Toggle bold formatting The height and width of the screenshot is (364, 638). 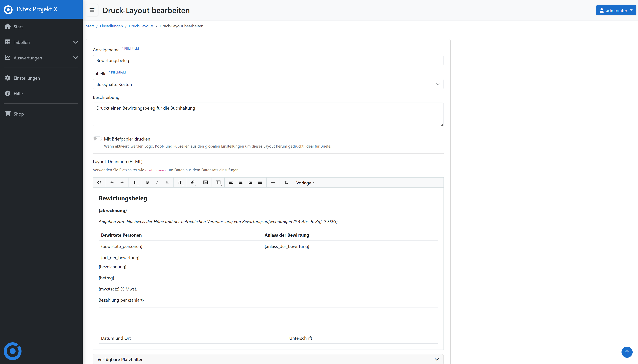click(x=147, y=183)
